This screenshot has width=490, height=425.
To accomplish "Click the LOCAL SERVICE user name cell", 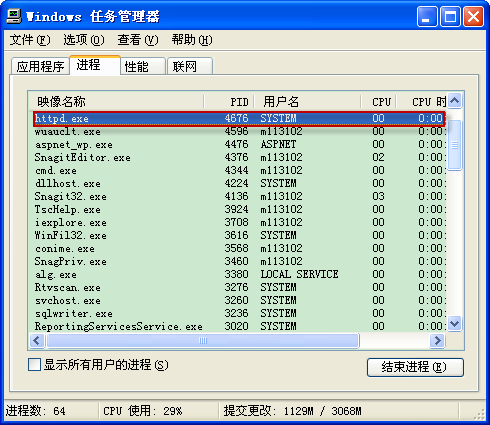I will coord(299,275).
